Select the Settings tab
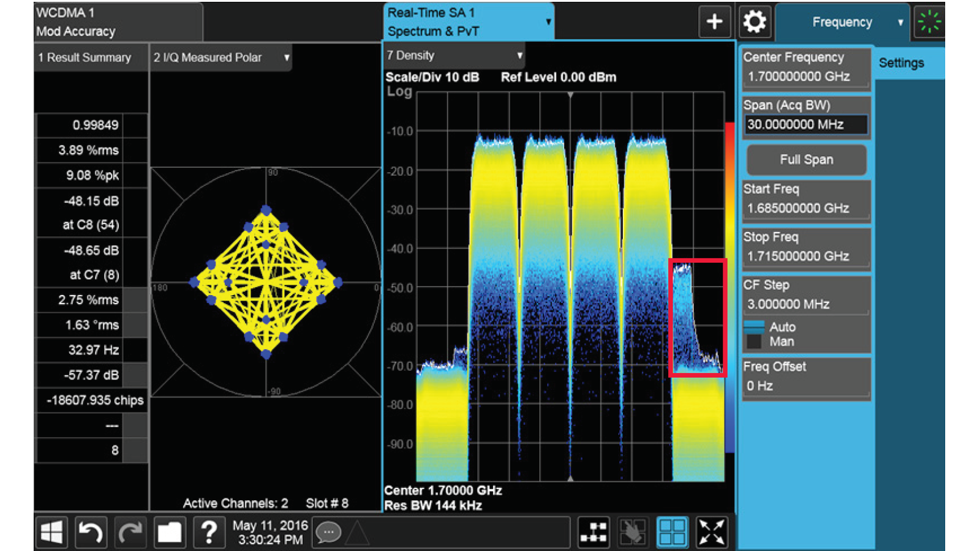The height and width of the screenshot is (551, 980). 901,63
